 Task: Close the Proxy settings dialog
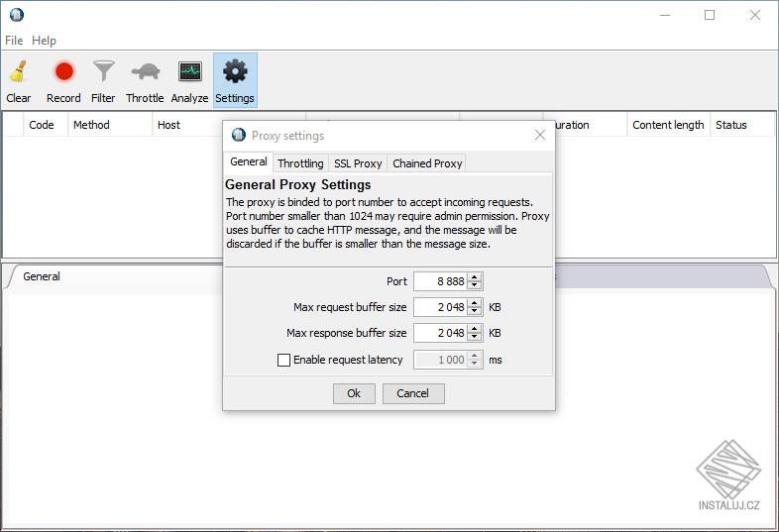point(540,135)
